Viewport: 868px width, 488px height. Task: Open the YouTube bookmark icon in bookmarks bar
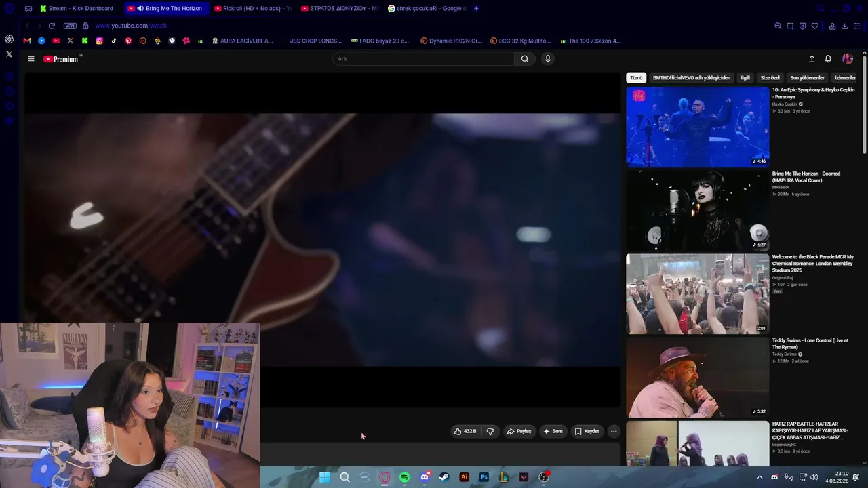pos(56,41)
